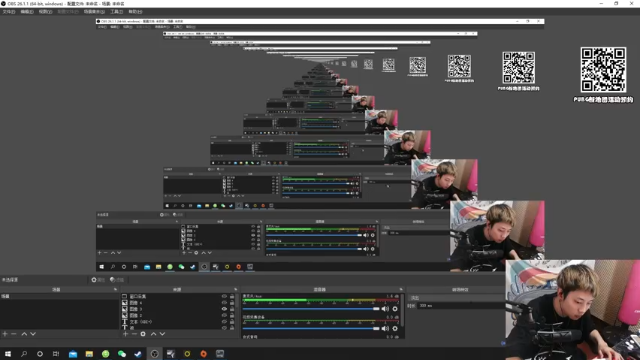Select the largest webcam feed at bottom right
Screen dimensions: 640x360
573,310
